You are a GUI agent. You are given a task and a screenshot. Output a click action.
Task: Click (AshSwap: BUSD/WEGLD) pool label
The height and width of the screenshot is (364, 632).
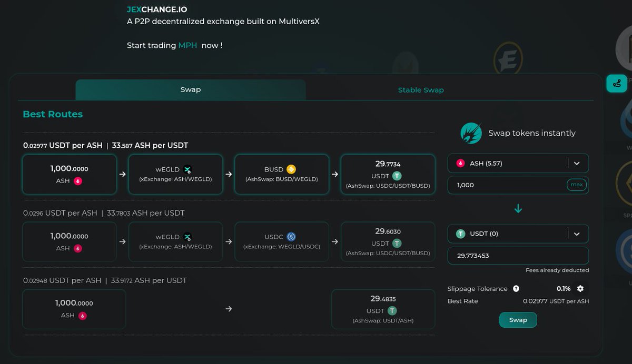[282, 179]
